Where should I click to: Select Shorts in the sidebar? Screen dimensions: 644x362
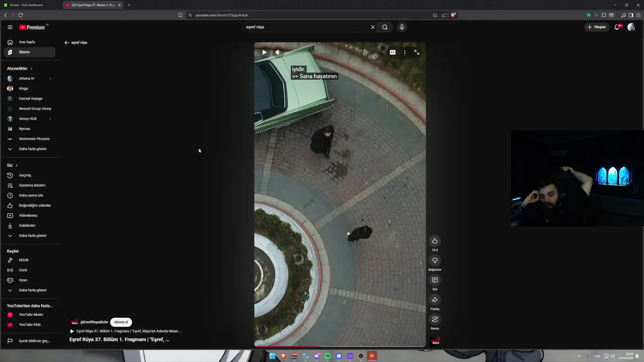tap(30, 52)
